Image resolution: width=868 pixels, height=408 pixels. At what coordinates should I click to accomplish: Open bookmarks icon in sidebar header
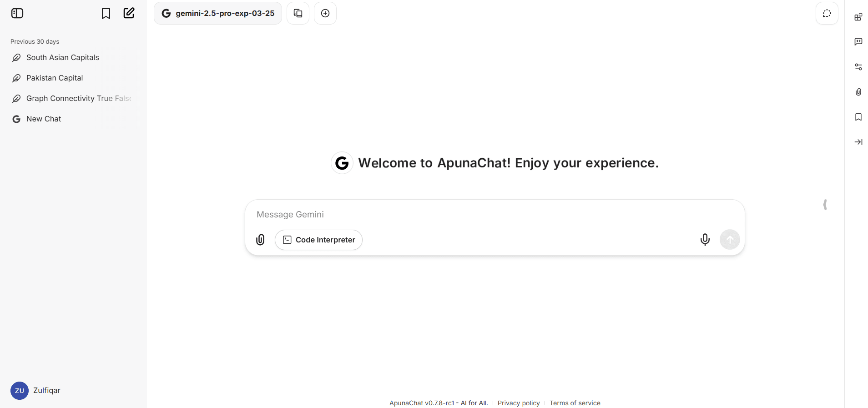(x=106, y=14)
